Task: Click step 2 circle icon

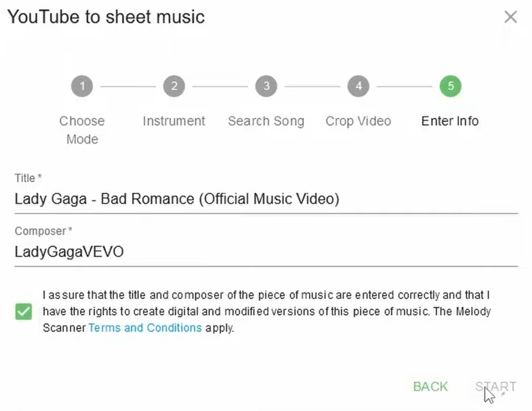Action: (174, 86)
